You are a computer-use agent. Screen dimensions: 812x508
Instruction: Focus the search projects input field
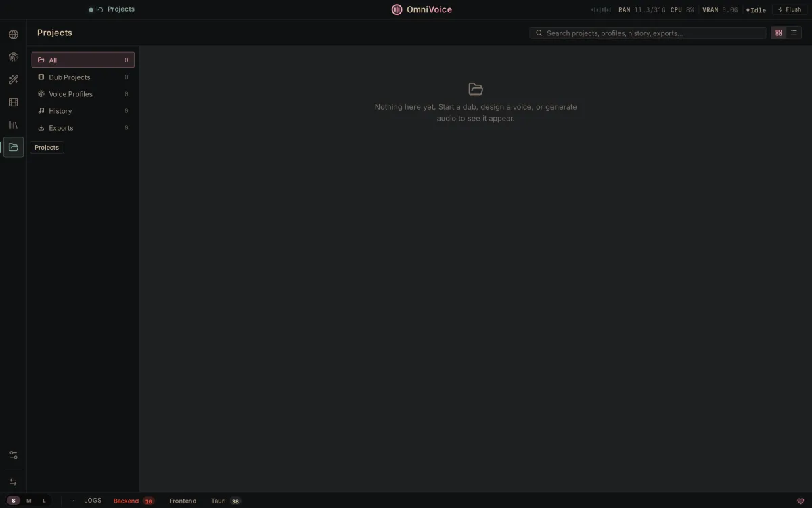[648, 33]
